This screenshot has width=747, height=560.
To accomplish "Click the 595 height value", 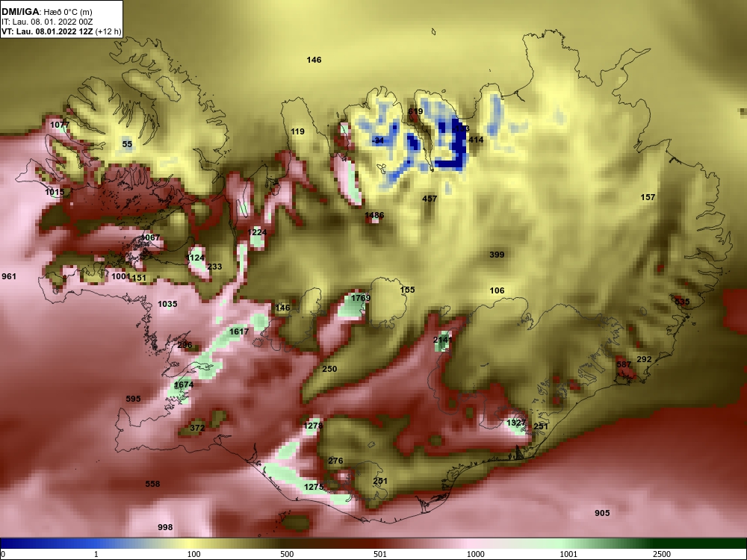I will (134, 399).
